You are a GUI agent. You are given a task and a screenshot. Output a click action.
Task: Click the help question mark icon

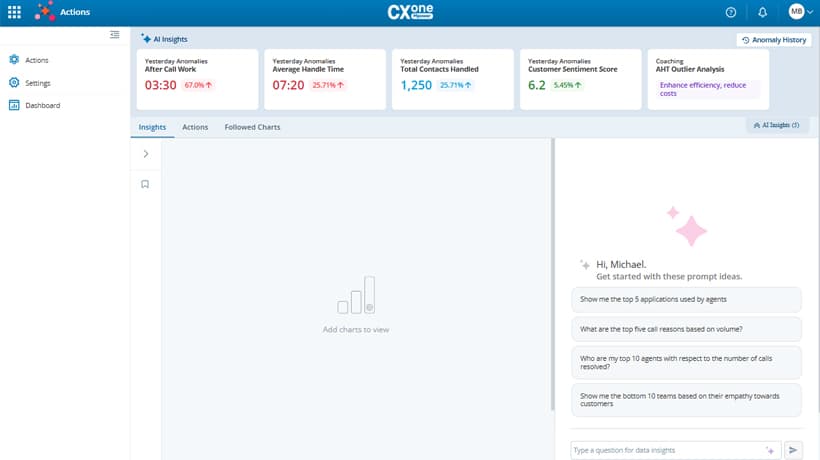pyautogui.click(x=731, y=12)
